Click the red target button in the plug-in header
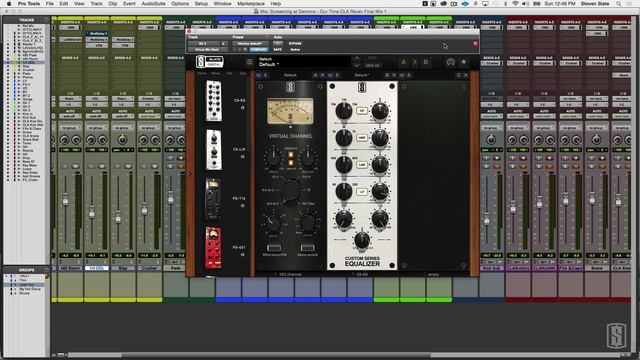 475,43
